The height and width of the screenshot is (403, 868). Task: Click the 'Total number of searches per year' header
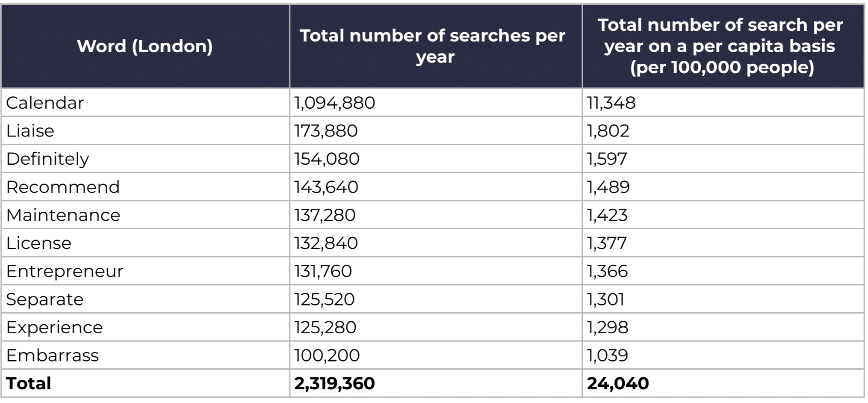(x=435, y=46)
